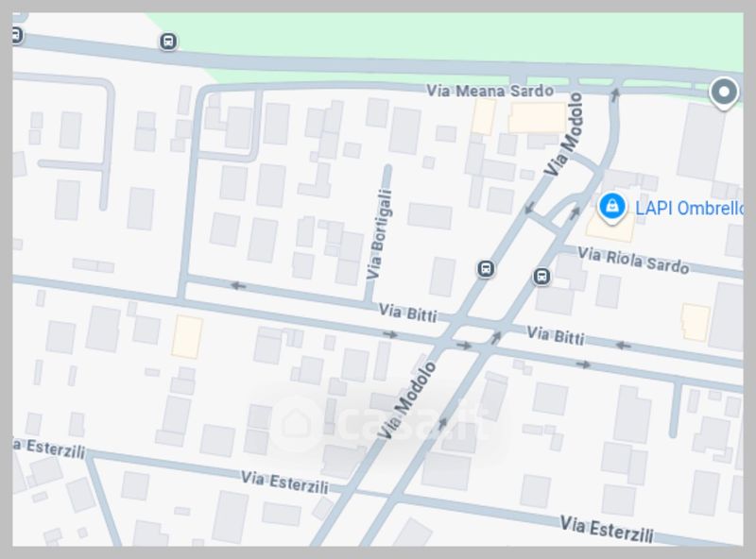The height and width of the screenshot is (559, 756).
Task: Click the cropped bus stop icon at top-left edge
Action: coord(16,35)
